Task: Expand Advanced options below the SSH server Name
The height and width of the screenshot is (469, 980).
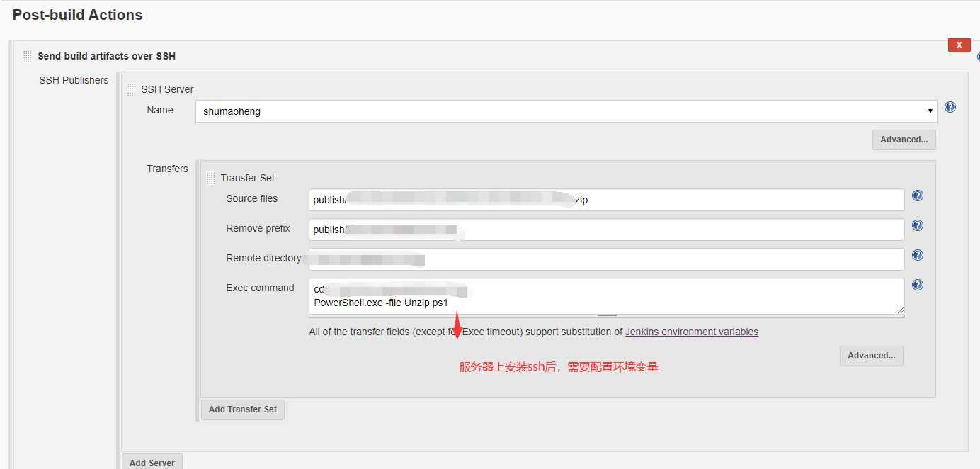Action: coord(904,140)
